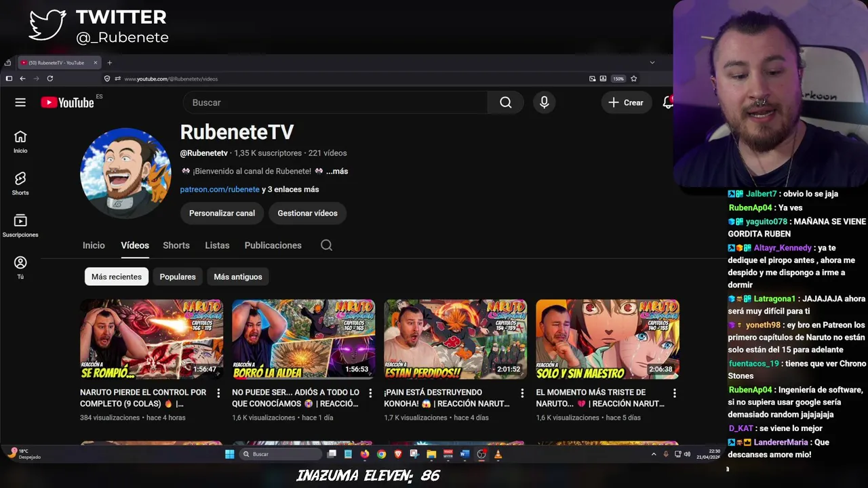Click the Crear button
The height and width of the screenshot is (488, 868).
[626, 102]
